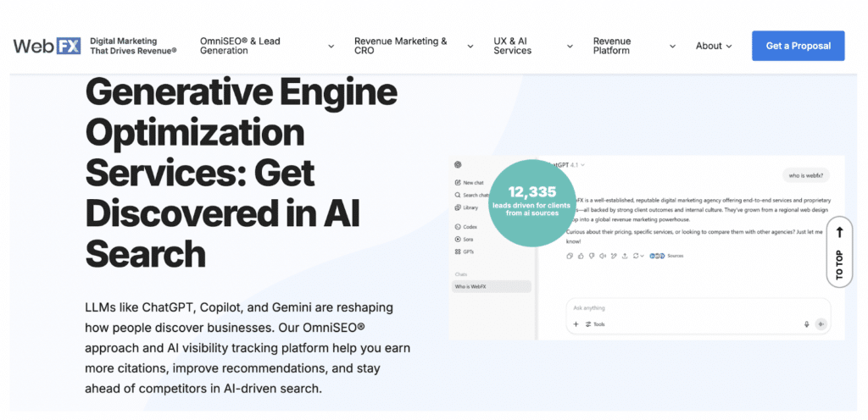This screenshot has width=868, height=420.
Task: Click the microphone dictation icon
Action: pos(807,324)
